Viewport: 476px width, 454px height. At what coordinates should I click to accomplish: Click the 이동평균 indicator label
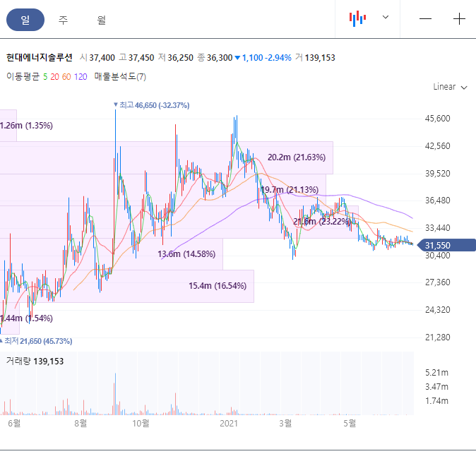pos(23,76)
